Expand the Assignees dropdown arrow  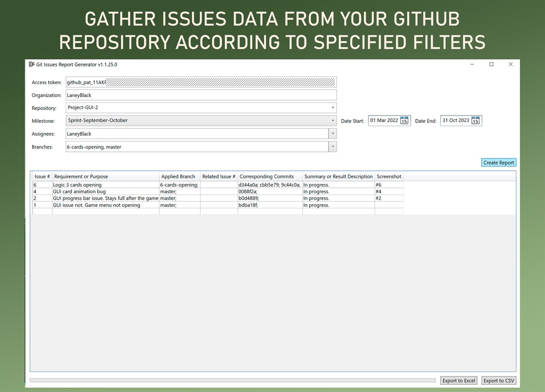tap(333, 133)
